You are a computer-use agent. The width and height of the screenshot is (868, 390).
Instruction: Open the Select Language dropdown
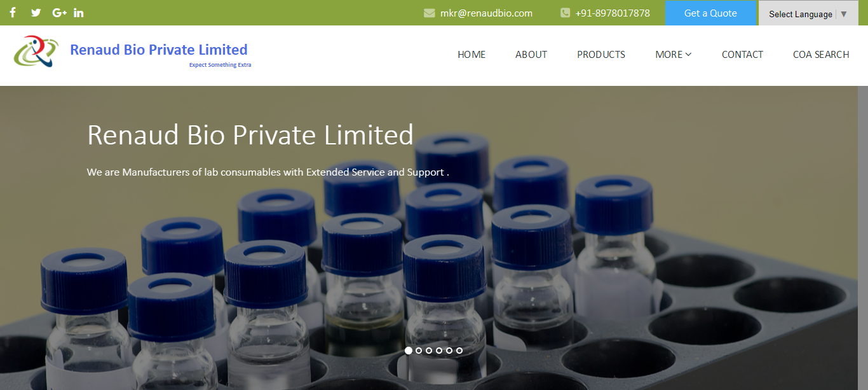click(808, 14)
